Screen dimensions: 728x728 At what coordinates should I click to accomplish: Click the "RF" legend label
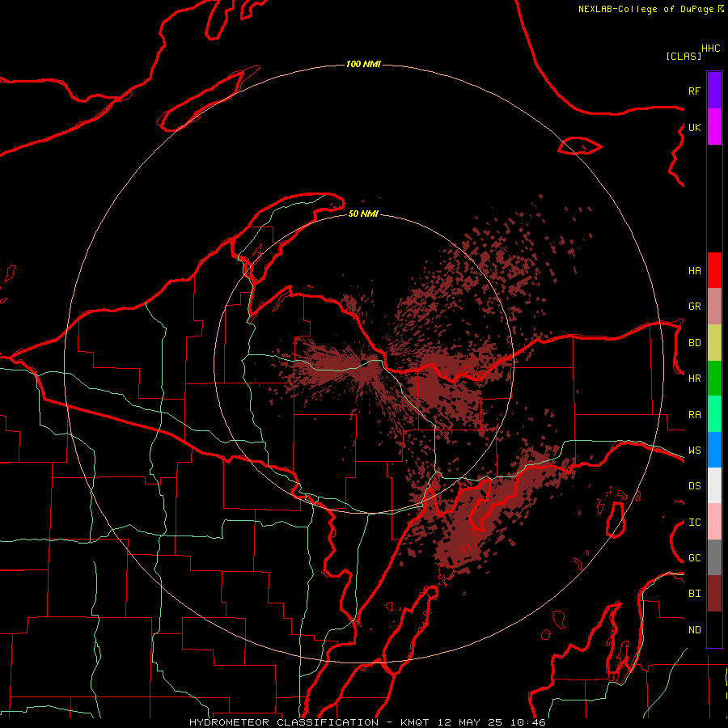(x=694, y=91)
